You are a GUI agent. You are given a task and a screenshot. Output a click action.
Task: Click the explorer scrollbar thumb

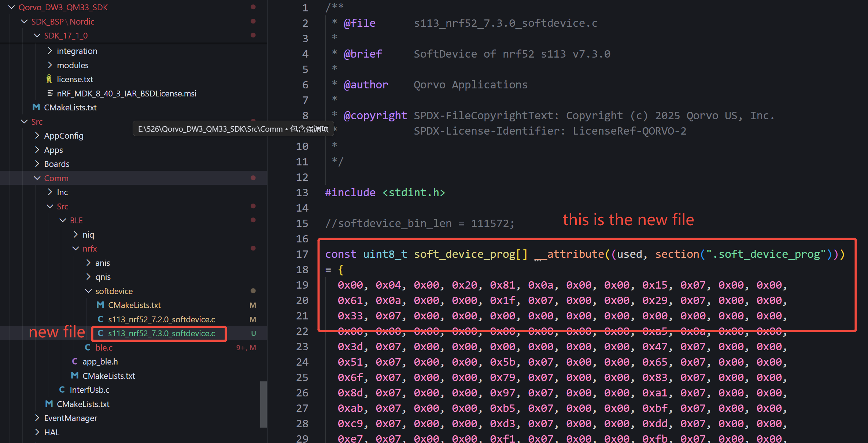[263, 403]
